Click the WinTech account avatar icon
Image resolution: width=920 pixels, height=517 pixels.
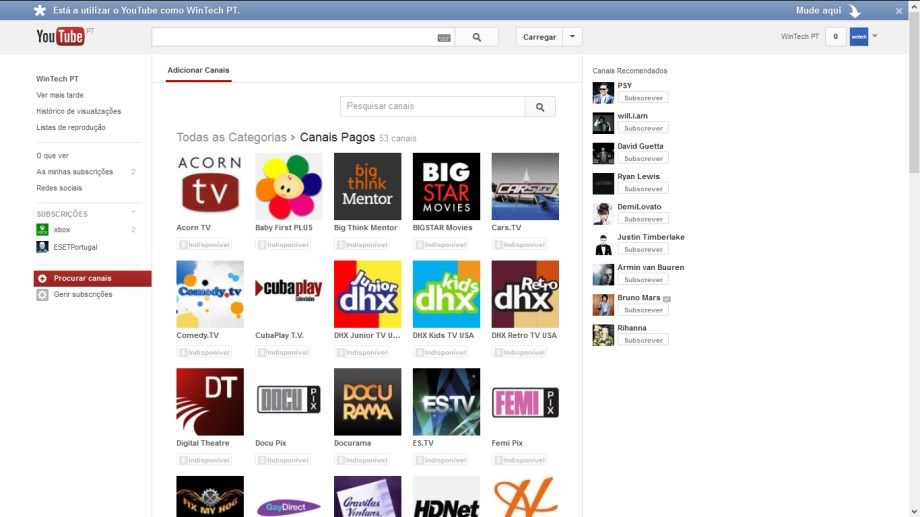click(x=858, y=37)
